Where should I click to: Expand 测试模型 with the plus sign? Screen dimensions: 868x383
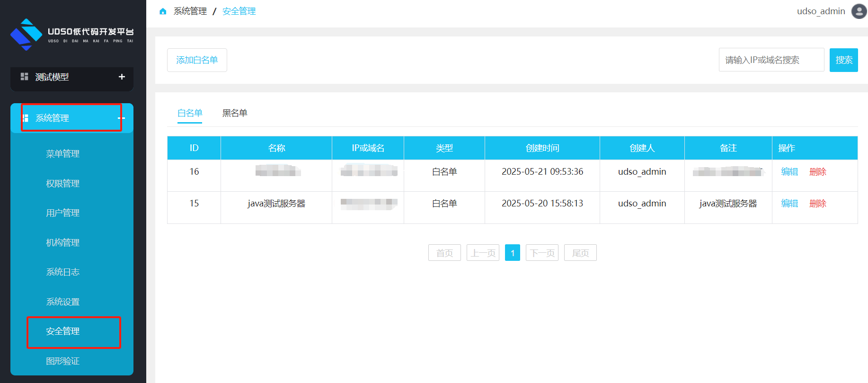point(122,77)
